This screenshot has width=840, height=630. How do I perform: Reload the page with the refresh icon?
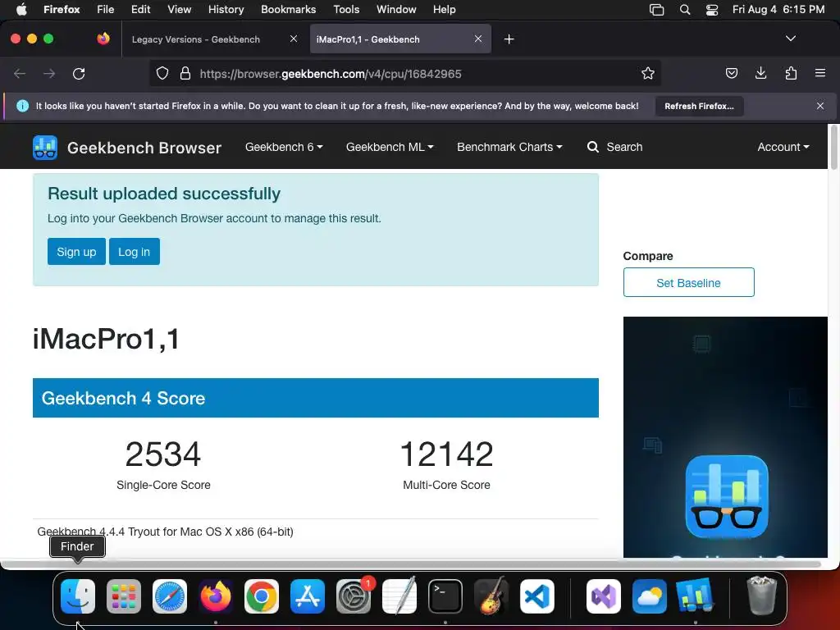(79, 73)
